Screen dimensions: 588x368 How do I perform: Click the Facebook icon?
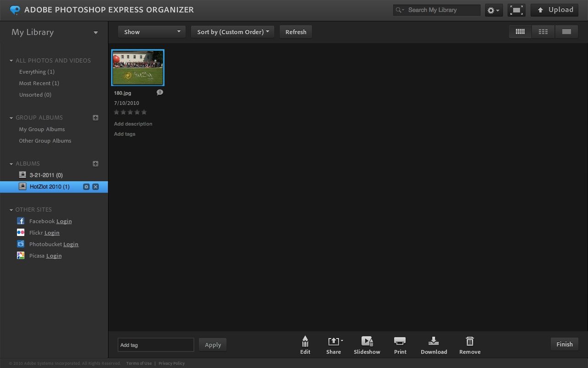(x=21, y=221)
